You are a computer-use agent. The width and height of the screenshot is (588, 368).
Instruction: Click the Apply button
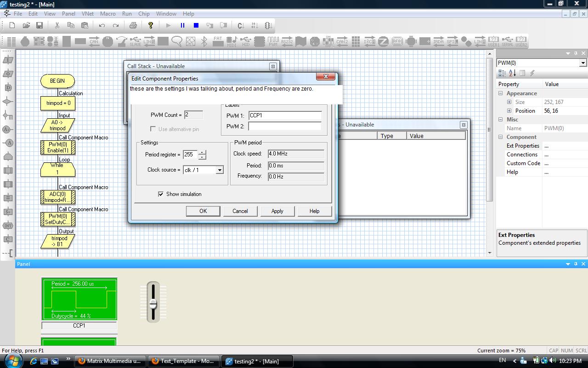(x=277, y=211)
